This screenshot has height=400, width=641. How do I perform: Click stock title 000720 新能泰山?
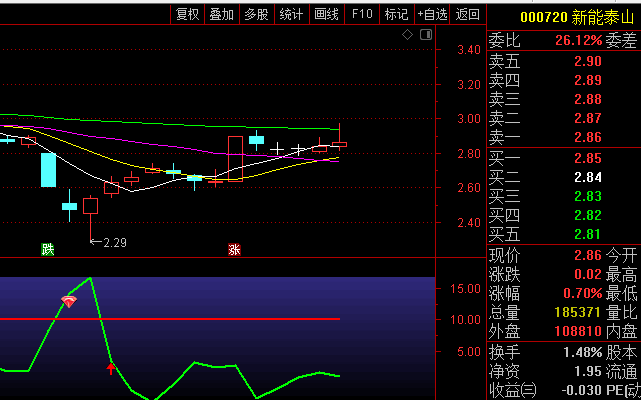click(x=578, y=17)
